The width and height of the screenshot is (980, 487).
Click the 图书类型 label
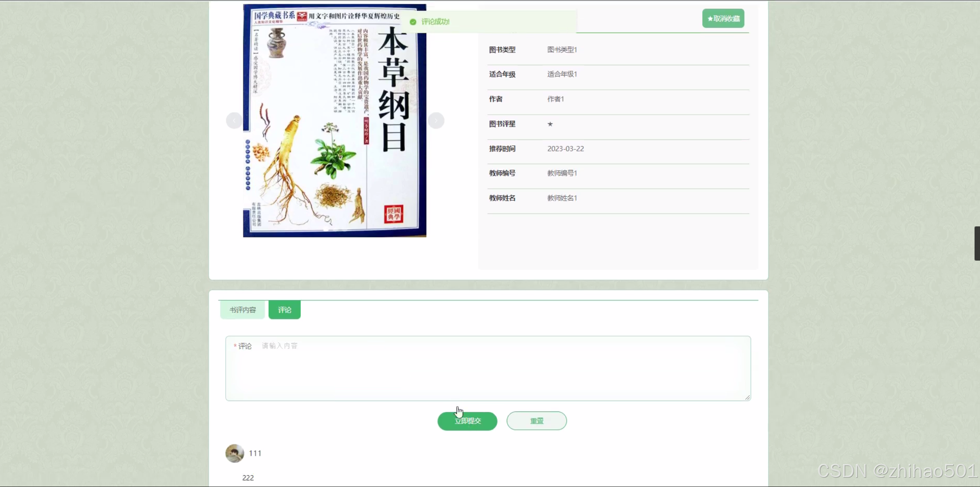pos(502,50)
